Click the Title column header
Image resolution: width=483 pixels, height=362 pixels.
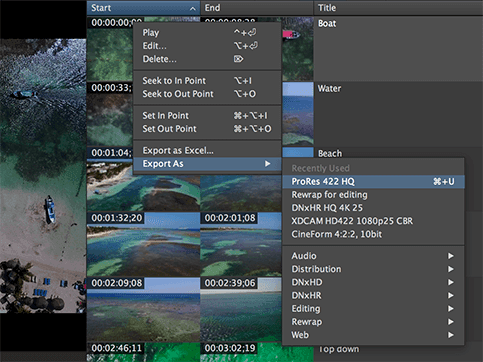click(398, 8)
